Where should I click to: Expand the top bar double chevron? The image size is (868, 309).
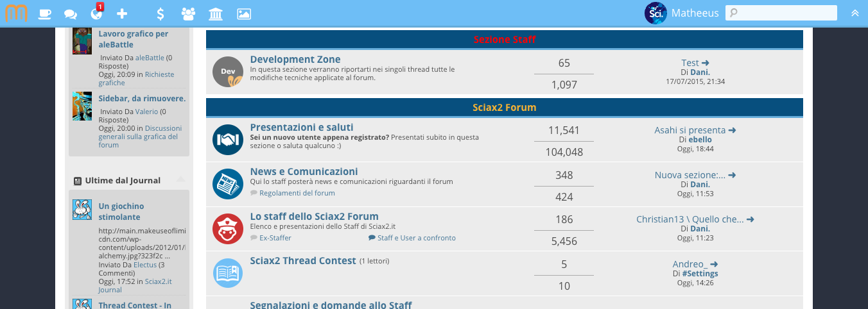tap(855, 13)
